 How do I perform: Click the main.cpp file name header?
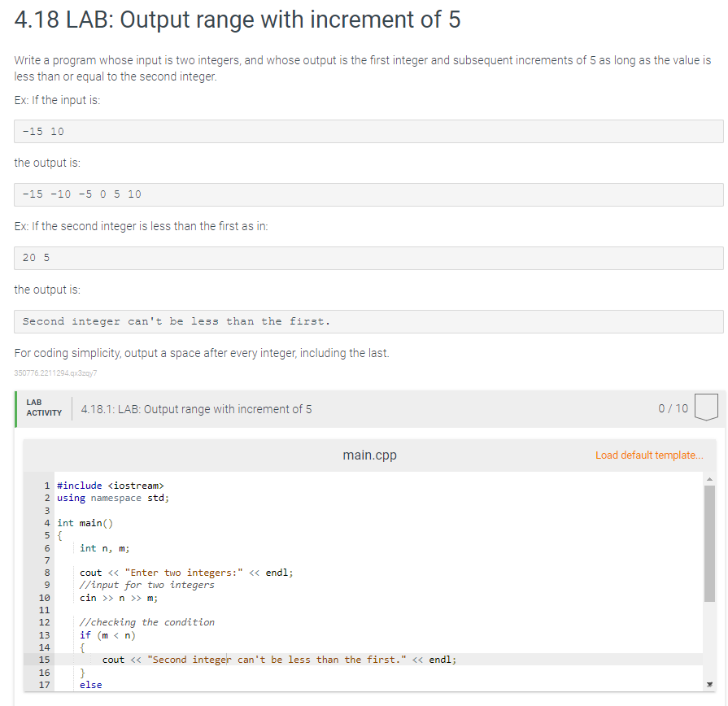pos(369,455)
